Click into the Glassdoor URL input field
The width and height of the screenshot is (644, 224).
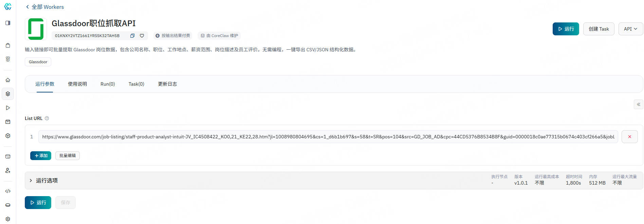328,137
